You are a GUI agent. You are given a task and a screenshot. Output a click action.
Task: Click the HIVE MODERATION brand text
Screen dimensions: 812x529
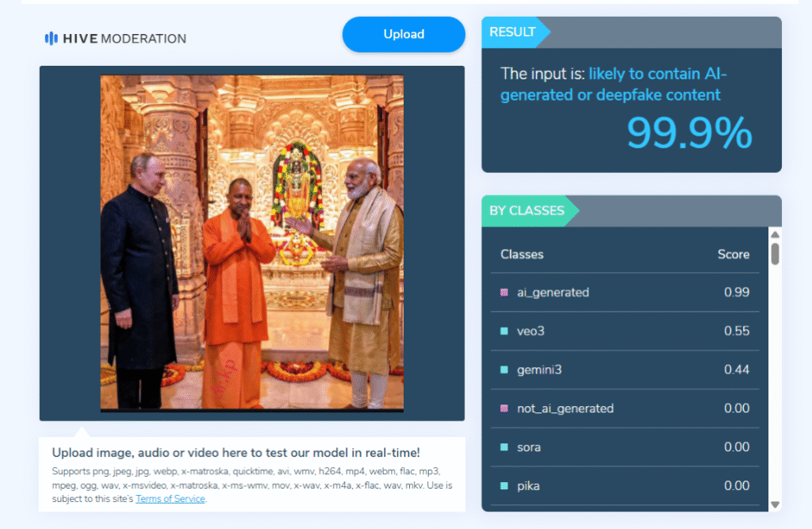click(125, 38)
